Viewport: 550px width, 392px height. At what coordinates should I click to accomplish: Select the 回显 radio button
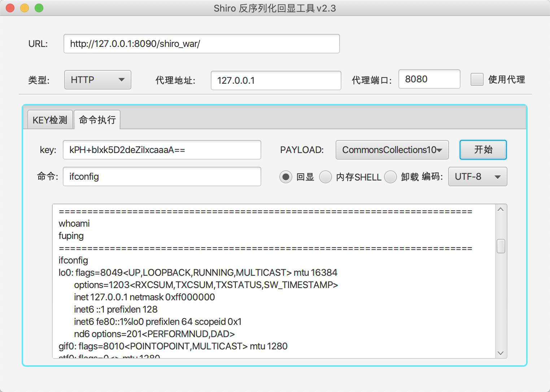point(285,177)
